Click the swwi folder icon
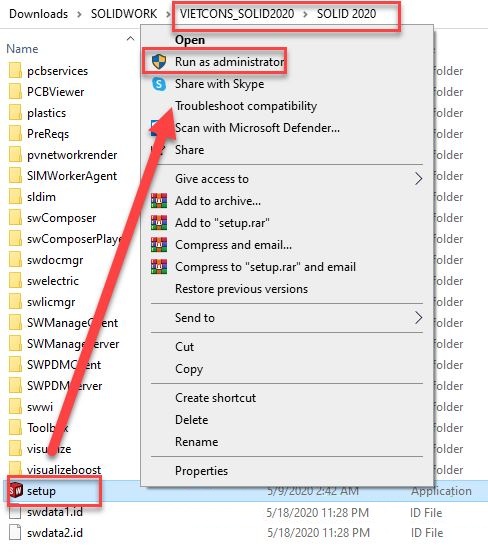 tap(15, 407)
